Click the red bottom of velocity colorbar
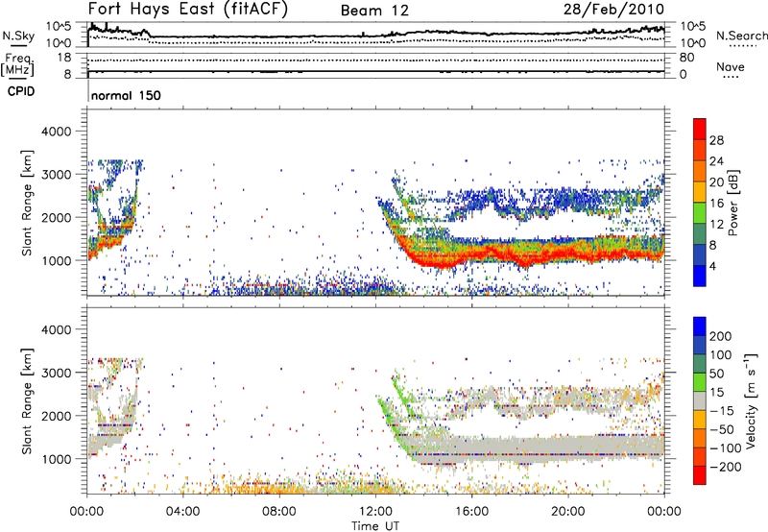Screen dimensions: 768x532 700,474
